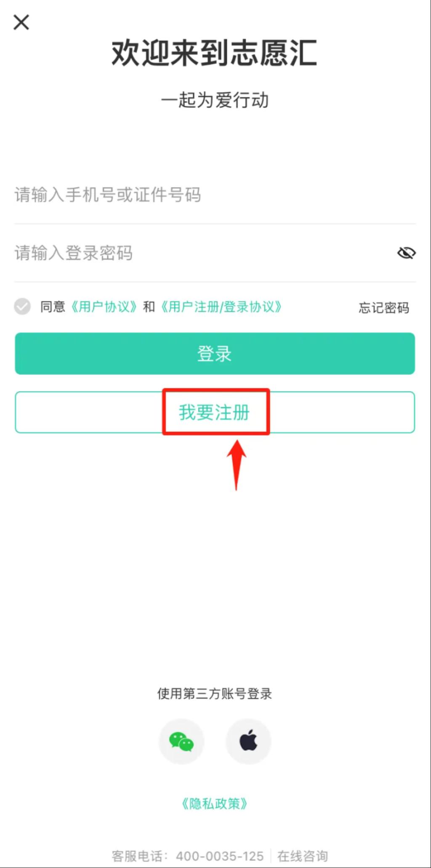Tap the customer service number 400-0035-125

[220, 856]
